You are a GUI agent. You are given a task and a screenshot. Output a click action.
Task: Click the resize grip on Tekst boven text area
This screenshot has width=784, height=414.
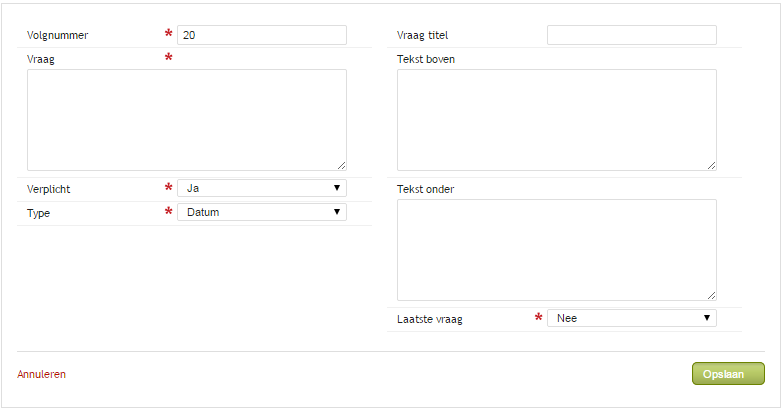click(x=712, y=166)
